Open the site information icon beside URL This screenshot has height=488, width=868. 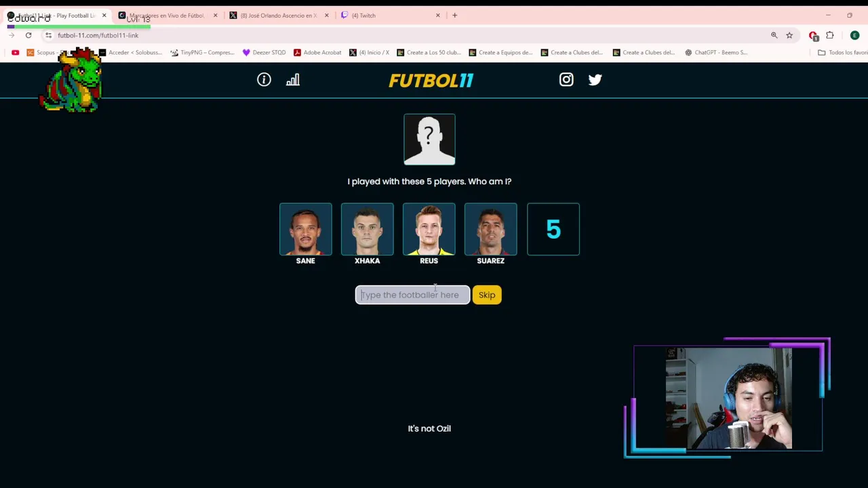(x=48, y=35)
